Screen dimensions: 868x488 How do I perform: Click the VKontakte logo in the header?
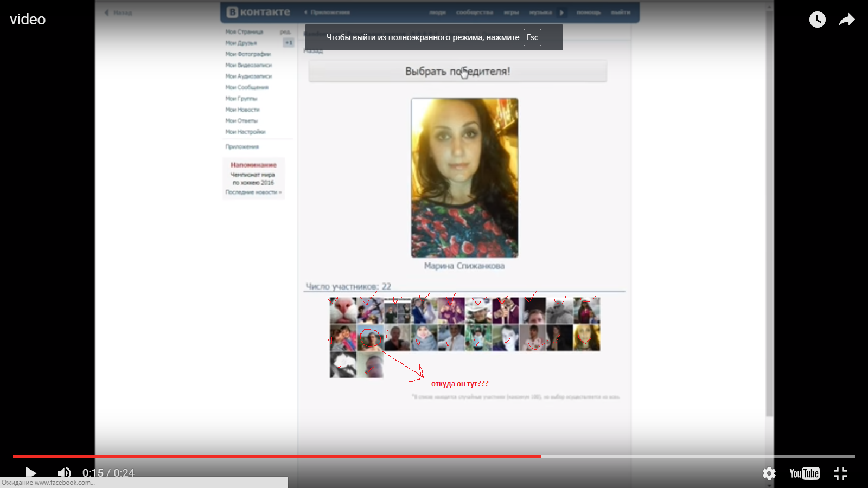coord(259,12)
